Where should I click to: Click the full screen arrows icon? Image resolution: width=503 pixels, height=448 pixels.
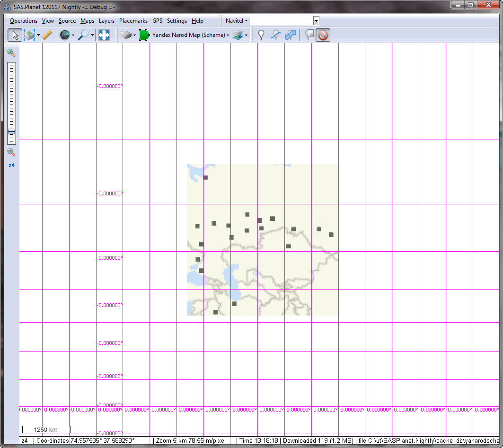tap(104, 35)
